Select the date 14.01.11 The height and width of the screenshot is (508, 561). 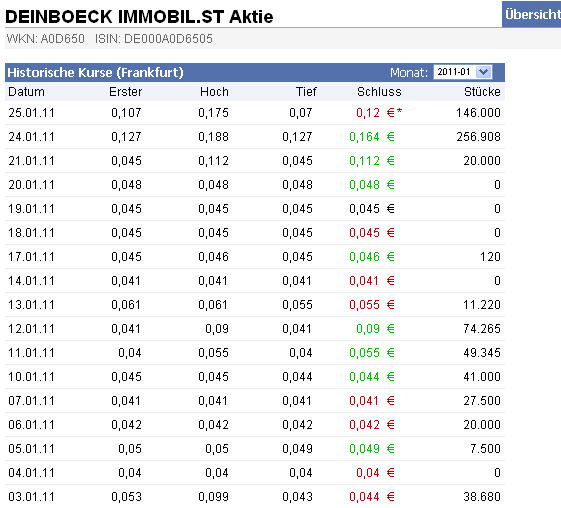click(x=31, y=281)
